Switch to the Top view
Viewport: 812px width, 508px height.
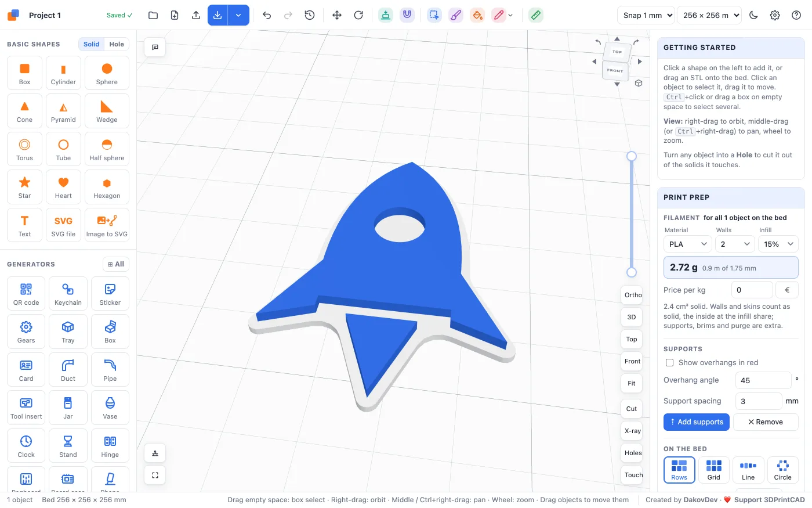[x=632, y=339]
